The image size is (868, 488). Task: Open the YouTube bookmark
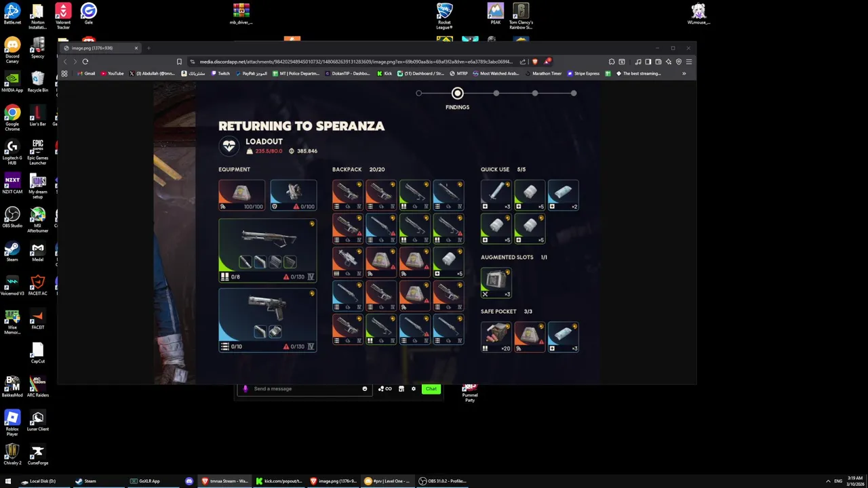tap(113, 73)
